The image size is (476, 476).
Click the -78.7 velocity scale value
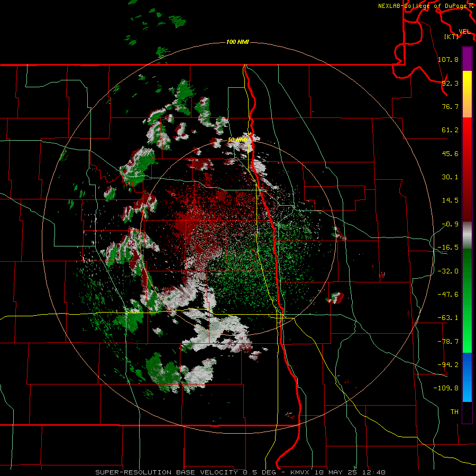[448, 342]
